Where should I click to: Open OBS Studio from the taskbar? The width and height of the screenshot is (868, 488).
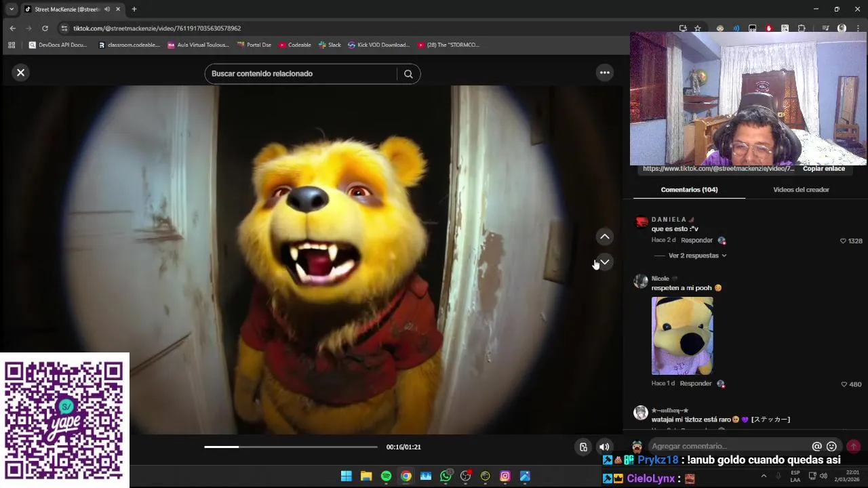point(465,476)
